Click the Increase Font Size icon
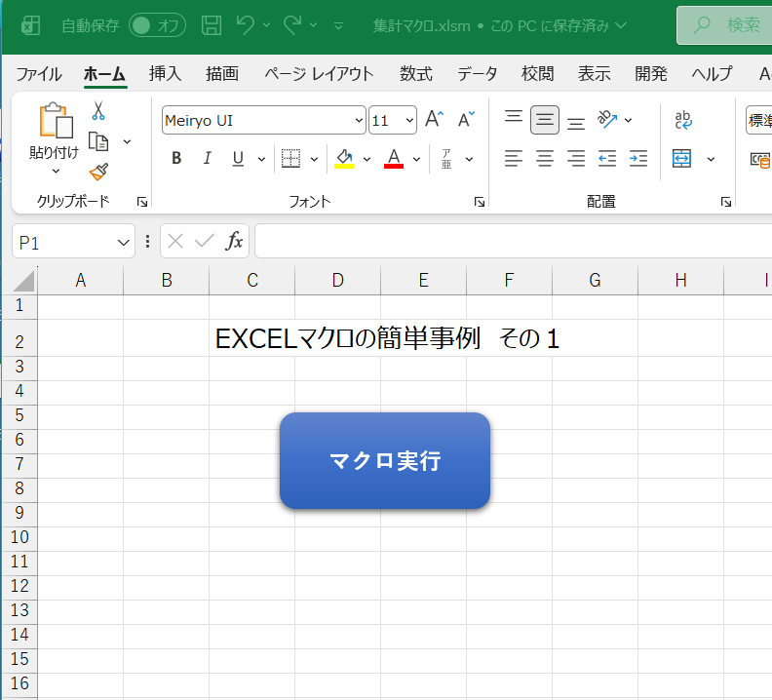772x700 pixels. [x=434, y=120]
